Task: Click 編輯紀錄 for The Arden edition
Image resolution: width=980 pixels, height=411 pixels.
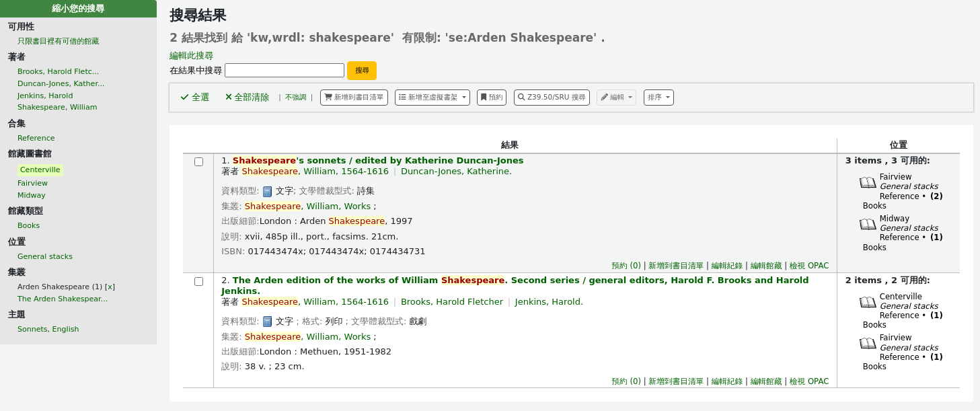Action: (x=727, y=381)
